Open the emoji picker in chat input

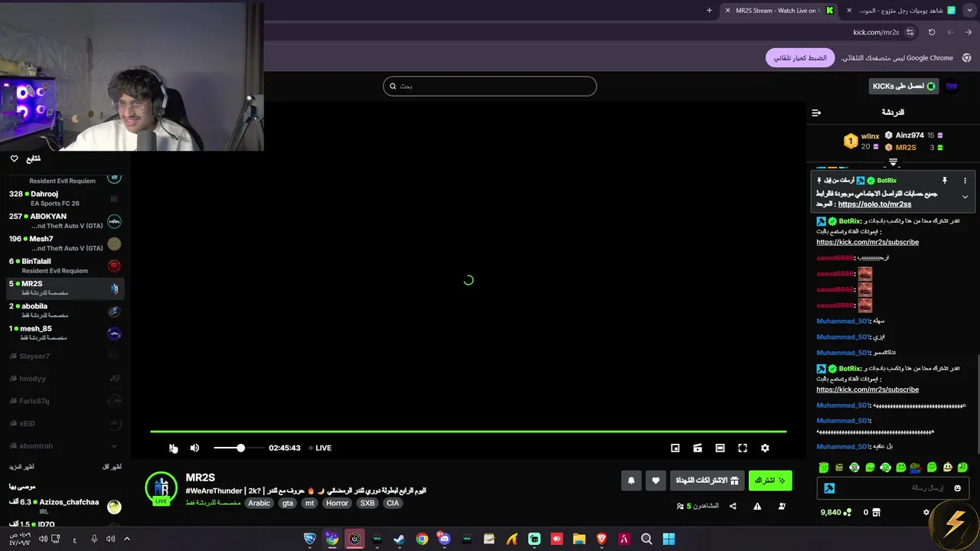[957, 488]
